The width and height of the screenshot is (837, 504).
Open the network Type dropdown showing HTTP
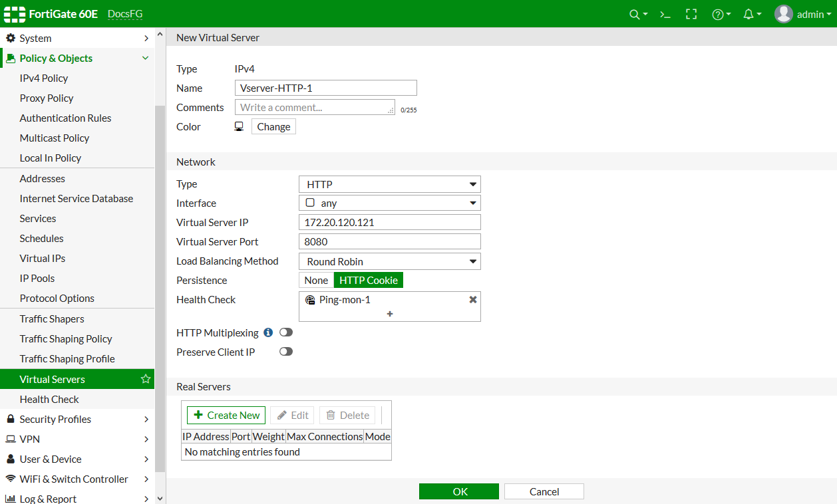tap(390, 184)
